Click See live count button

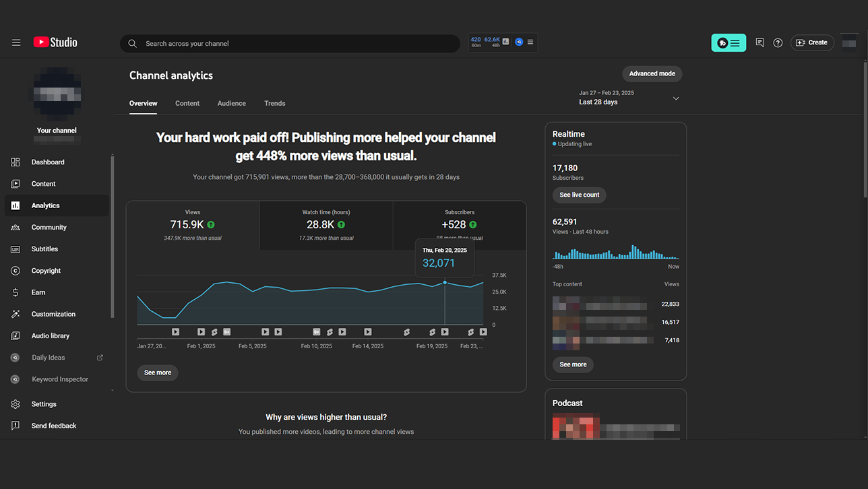click(x=580, y=195)
